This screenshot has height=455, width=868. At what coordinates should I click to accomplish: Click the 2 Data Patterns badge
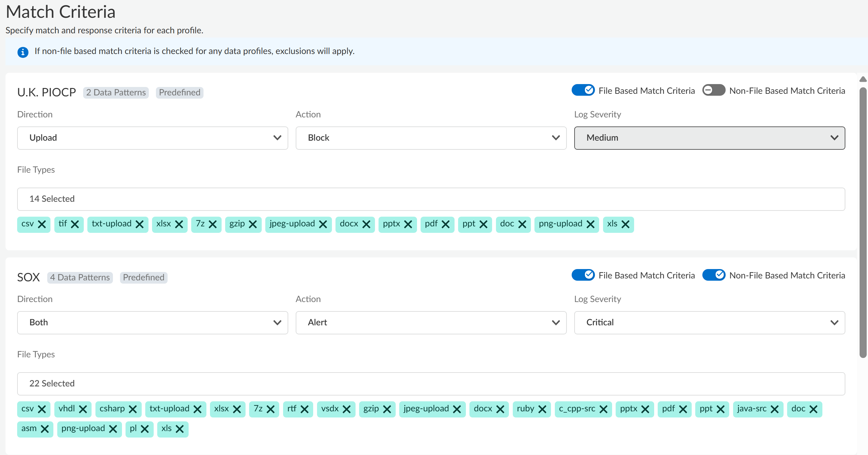(115, 92)
